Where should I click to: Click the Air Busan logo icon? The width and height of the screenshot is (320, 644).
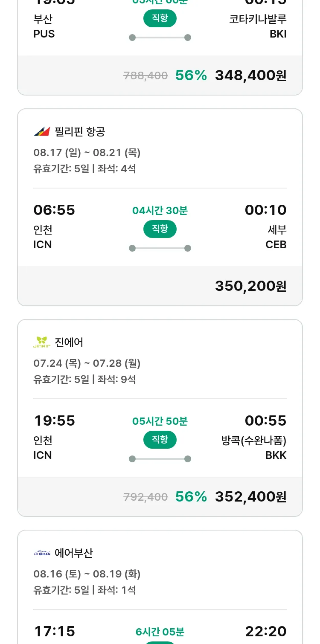point(42,553)
